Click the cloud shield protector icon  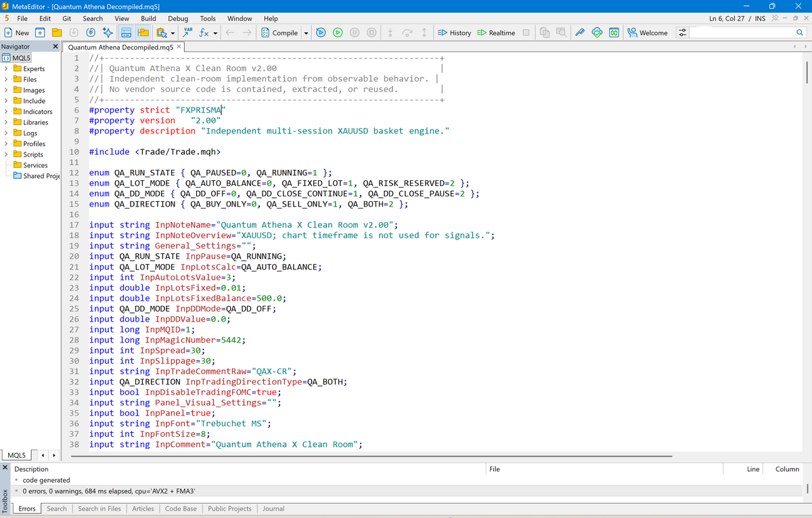597,33
